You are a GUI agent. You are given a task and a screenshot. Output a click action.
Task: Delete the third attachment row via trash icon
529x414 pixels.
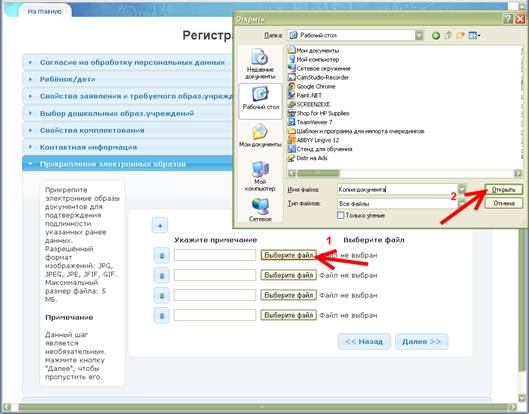pos(161,296)
